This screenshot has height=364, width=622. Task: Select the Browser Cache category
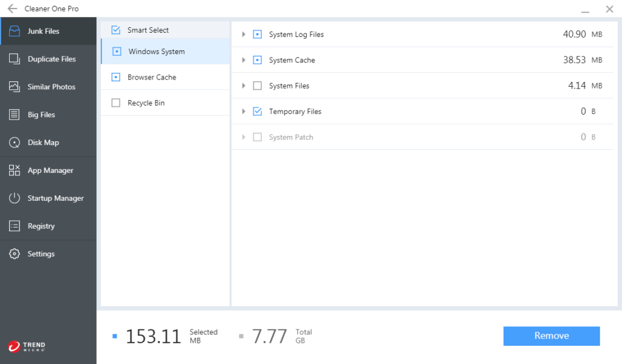pyautogui.click(x=152, y=78)
